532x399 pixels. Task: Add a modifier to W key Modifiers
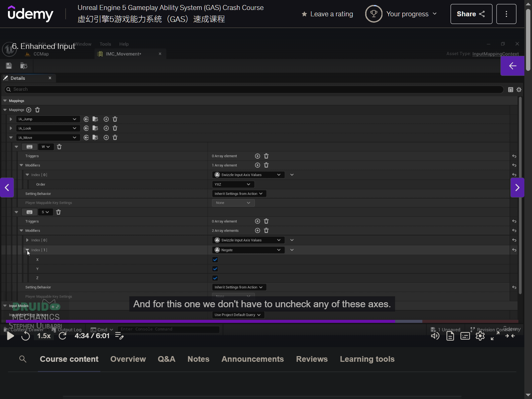coord(257,165)
